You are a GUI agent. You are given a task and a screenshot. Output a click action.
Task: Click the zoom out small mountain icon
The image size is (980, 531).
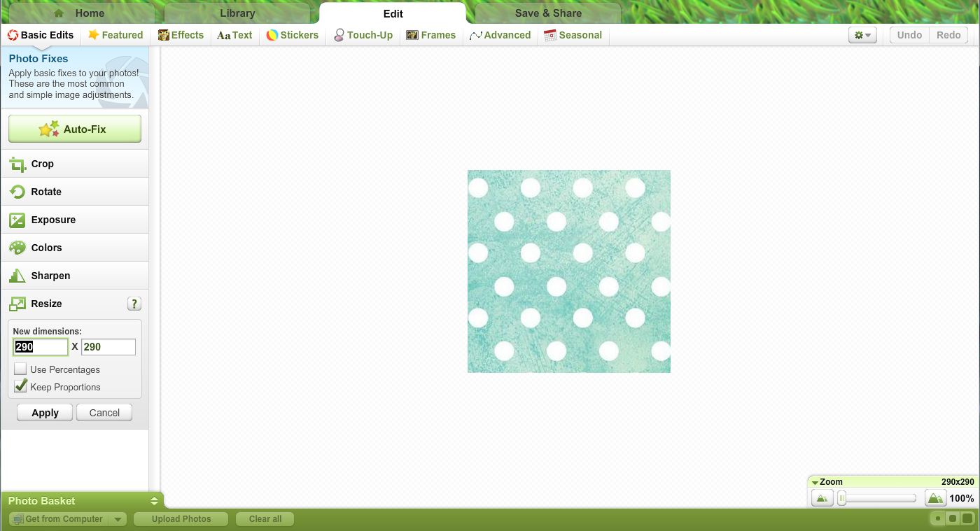[822, 498]
